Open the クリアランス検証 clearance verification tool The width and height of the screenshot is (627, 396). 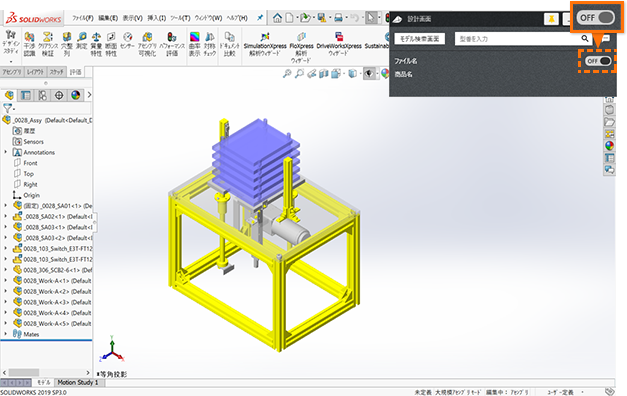click(48, 44)
